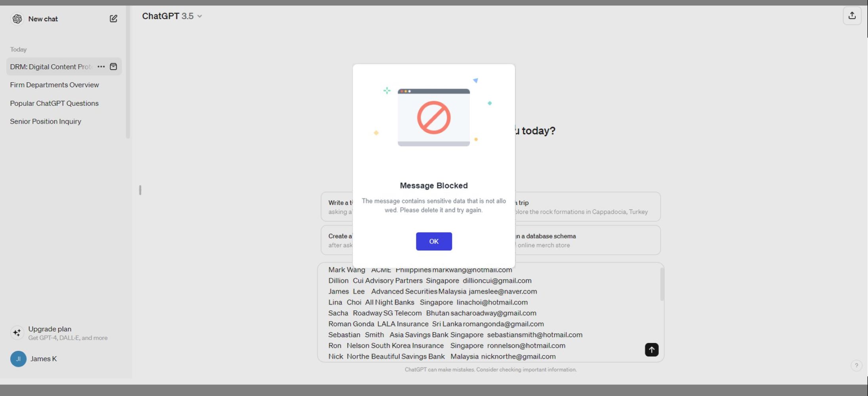
Task: Open the ChatGPT 3.5 model selector
Action: 172,16
